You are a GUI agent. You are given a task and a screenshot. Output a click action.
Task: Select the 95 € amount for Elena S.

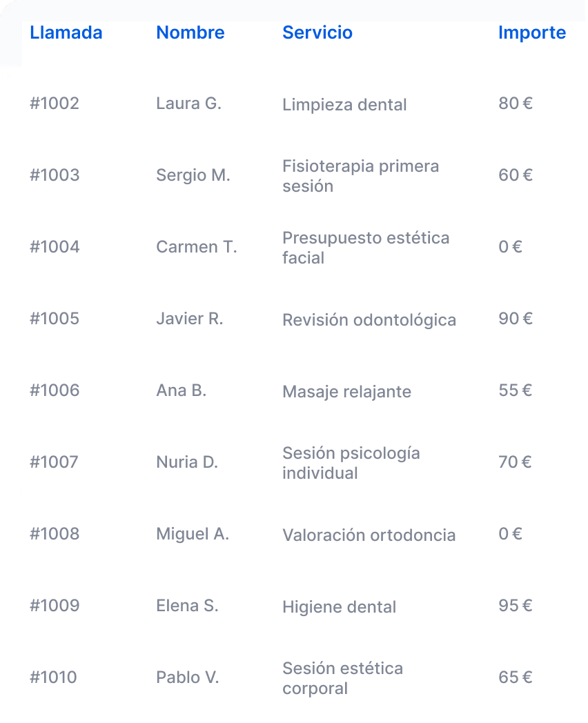coord(516,606)
